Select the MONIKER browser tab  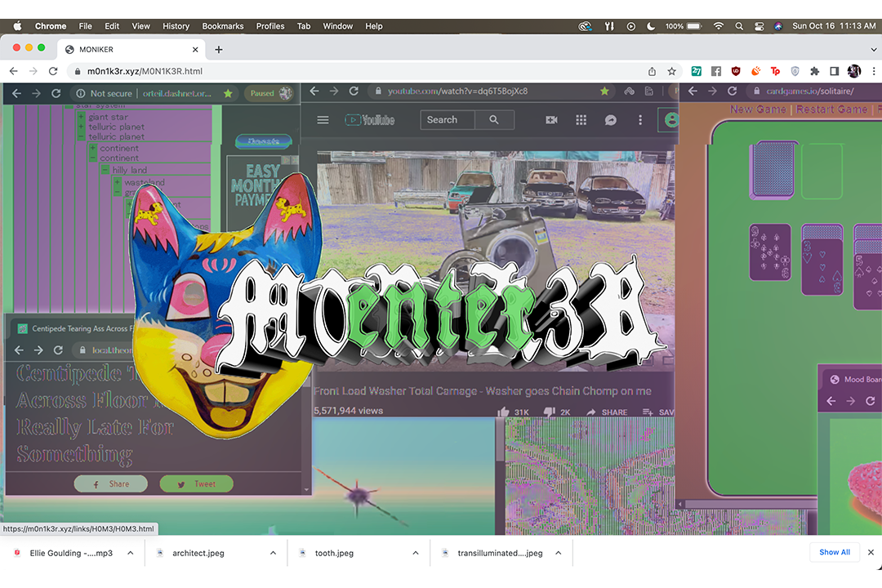[131, 49]
